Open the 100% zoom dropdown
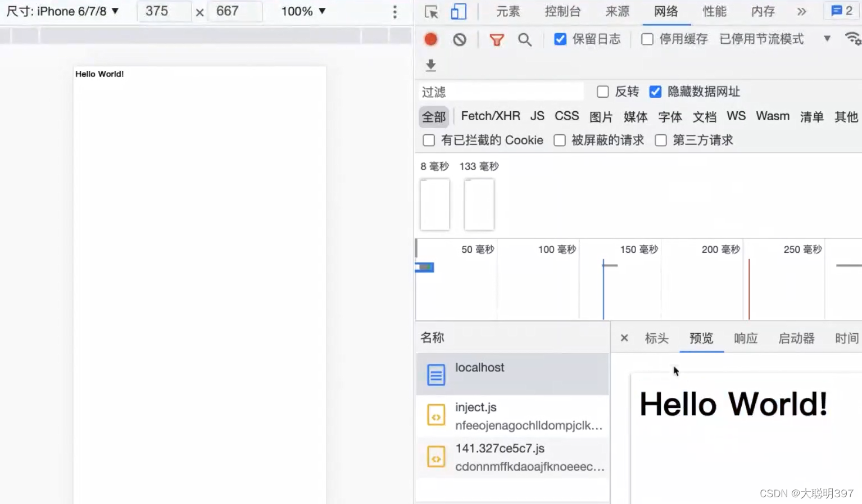 pos(302,11)
